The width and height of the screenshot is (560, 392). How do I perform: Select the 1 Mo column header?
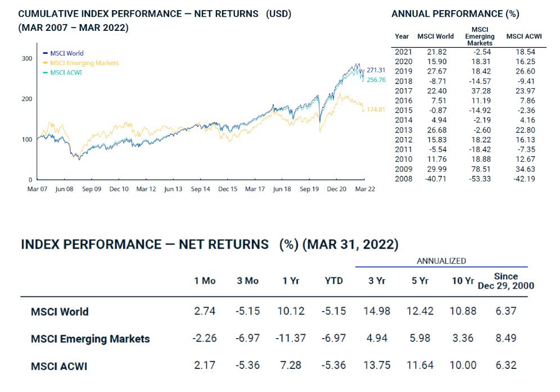tap(205, 281)
